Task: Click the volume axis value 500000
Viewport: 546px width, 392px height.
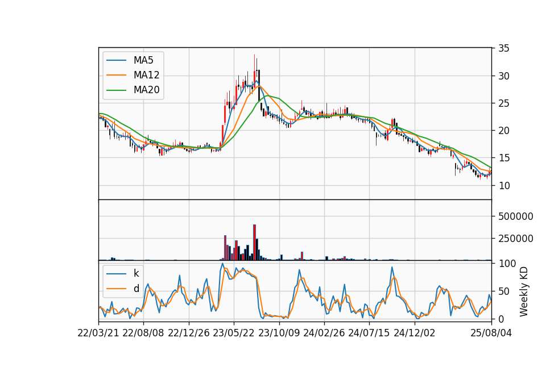Action: pyautogui.click(x=516, y=216)
